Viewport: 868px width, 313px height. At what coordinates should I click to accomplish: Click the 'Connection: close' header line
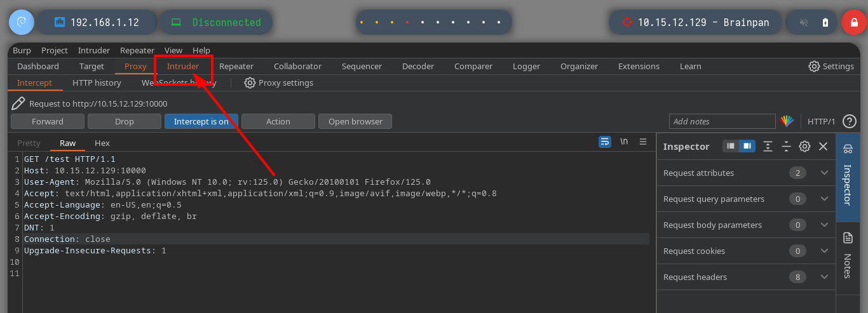pos(67,239)
